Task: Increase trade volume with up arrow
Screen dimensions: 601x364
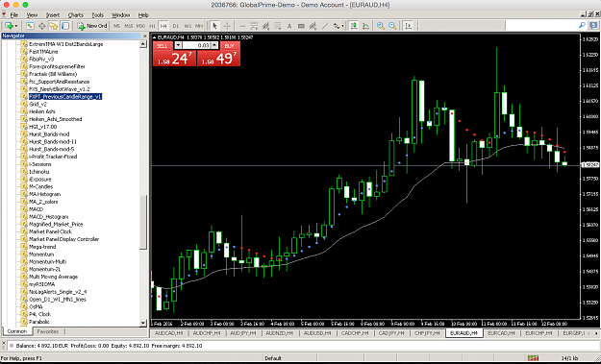Action: [214, 45]
